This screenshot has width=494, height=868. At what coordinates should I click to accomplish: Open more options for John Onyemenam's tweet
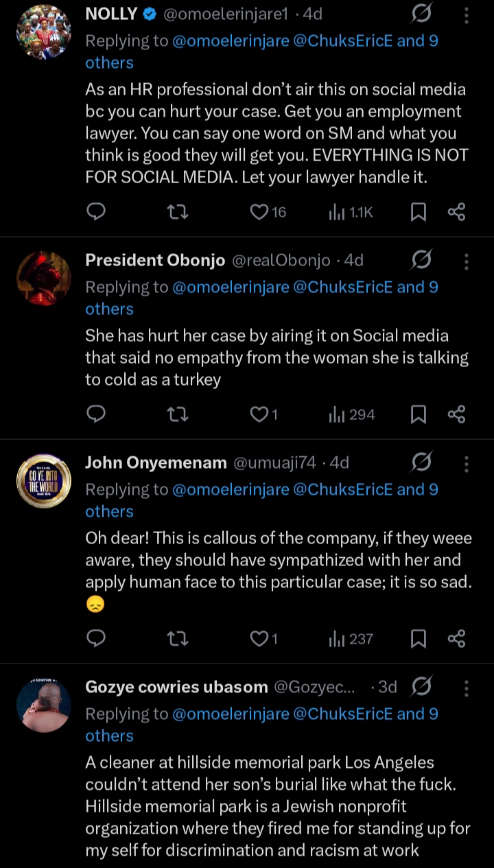(x=467, y=463)
